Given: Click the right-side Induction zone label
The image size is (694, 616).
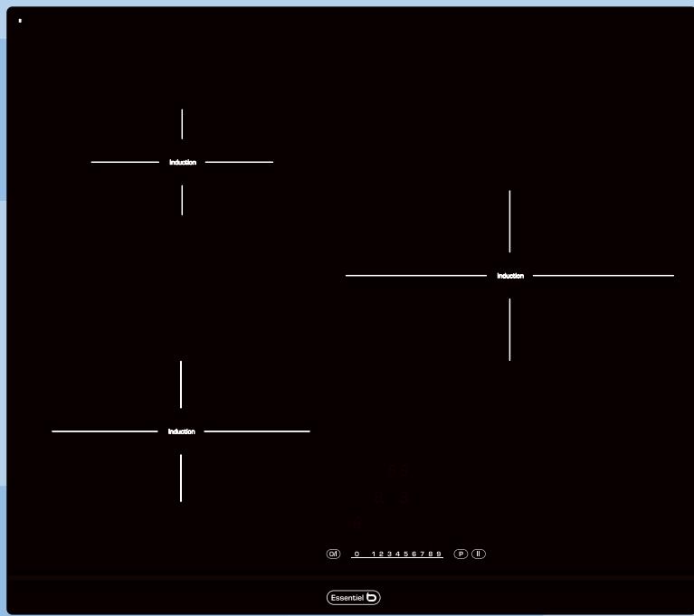Looking at the screenshot, I should point(510,276).
